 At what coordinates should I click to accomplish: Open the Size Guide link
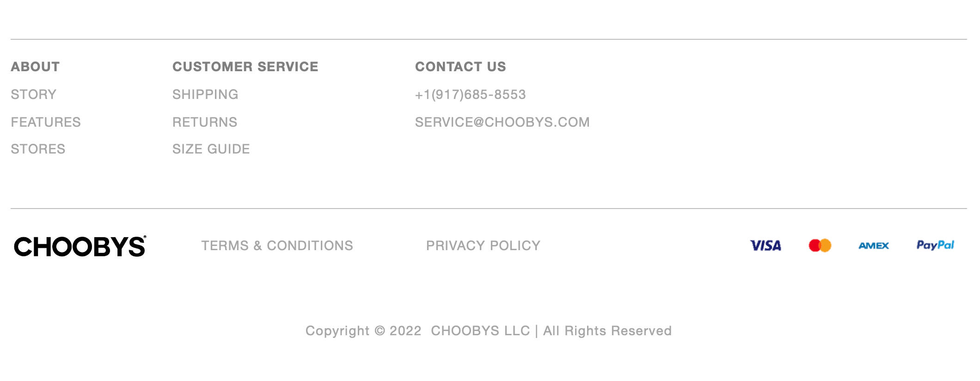pos(211,149)
